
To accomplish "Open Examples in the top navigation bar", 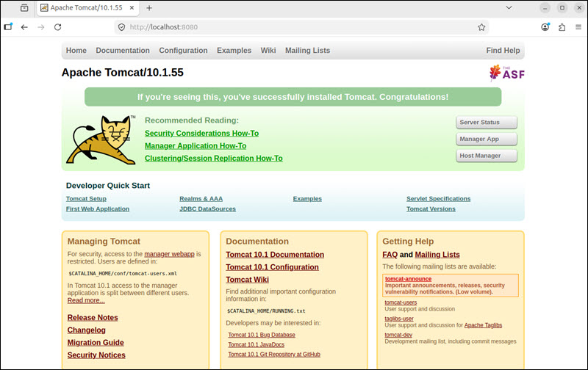I will [x=234, y=51].
